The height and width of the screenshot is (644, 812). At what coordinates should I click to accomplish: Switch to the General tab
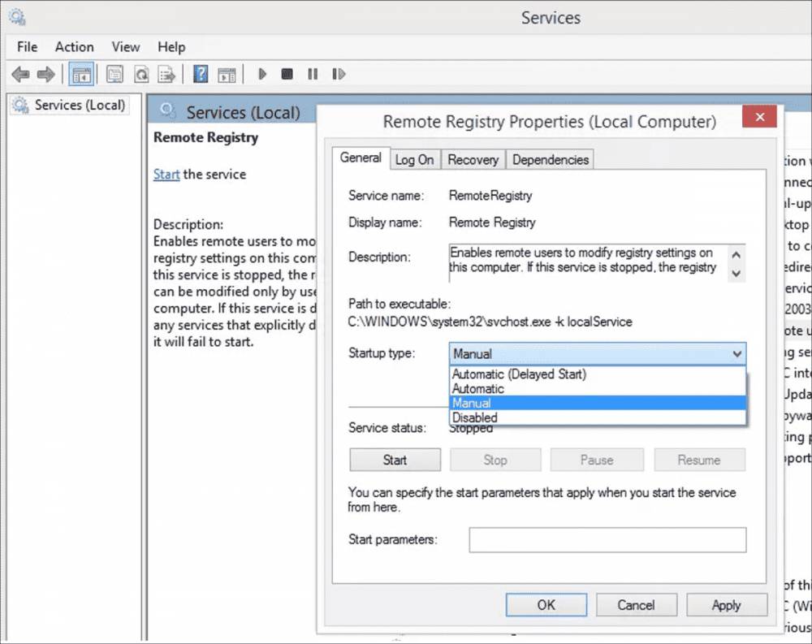click(x=361, y=158)
